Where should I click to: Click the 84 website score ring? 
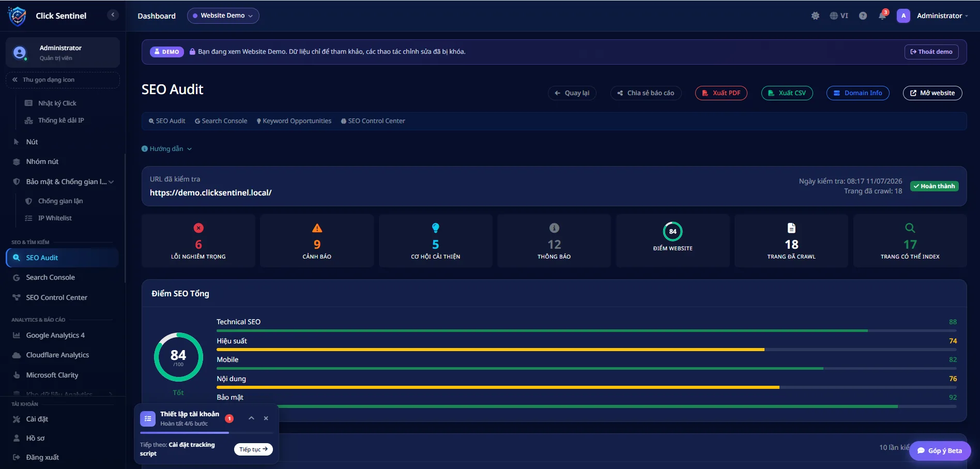672,232
